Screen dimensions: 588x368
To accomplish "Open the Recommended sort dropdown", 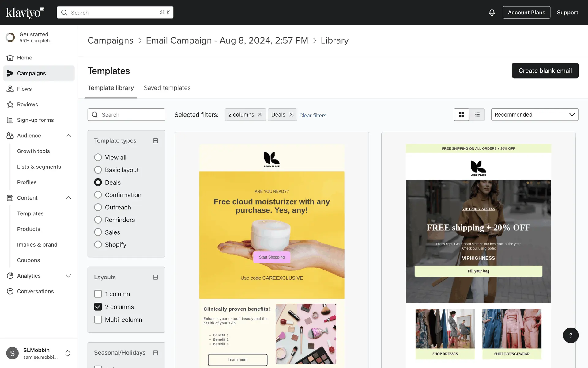I will click(x=534, y=114).
